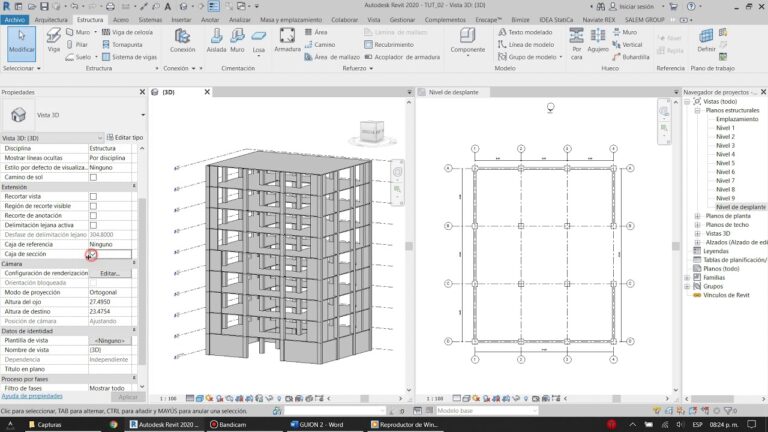
Task: Select Acoplador de armadura tool
Action: tap(402, 57)
